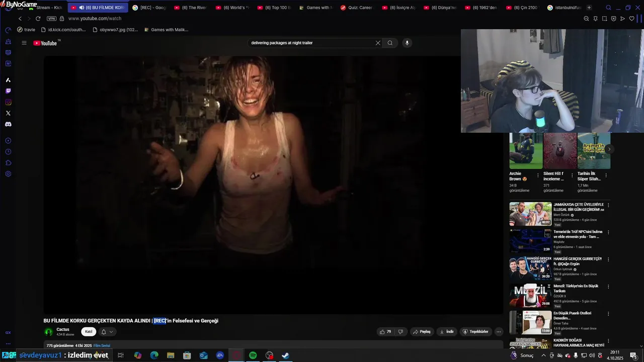Open options for Tarihin İlk Süper Silah short
The height and width of the screenshot is (362, 644).
606,175
